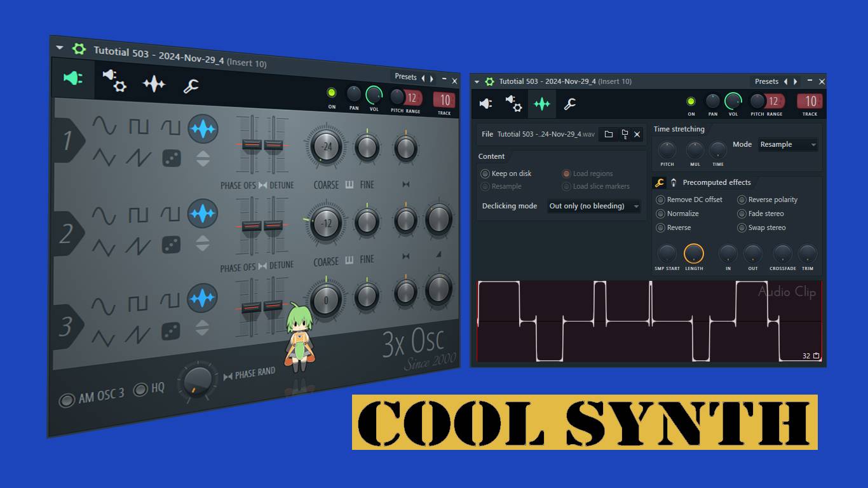Open Audio Clip window title menu arrow

tap(477, 81)
